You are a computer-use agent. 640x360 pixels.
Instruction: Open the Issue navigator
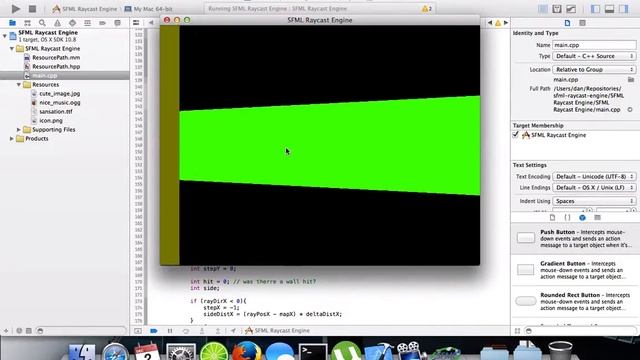tap(58, 23)
